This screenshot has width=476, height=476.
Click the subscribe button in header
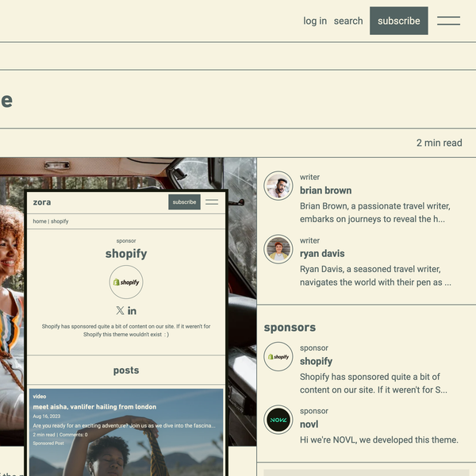coord(398,21)
